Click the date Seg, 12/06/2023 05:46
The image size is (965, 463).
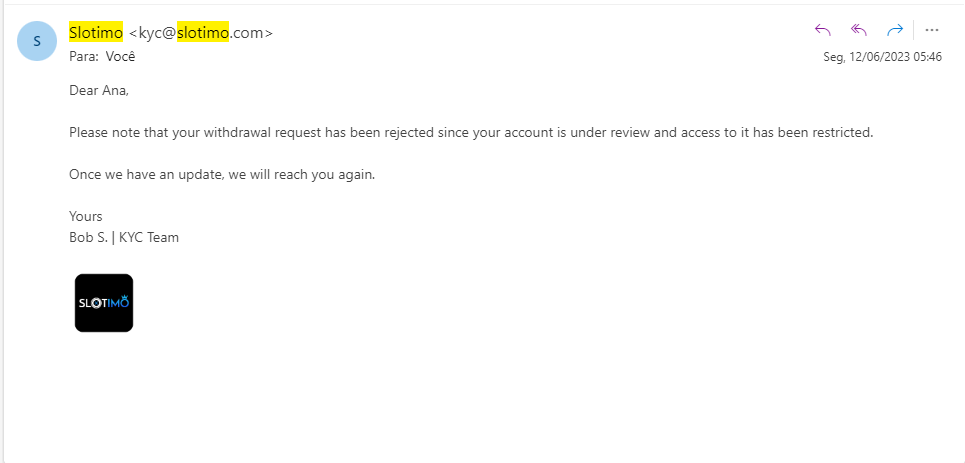pos(882,57)
